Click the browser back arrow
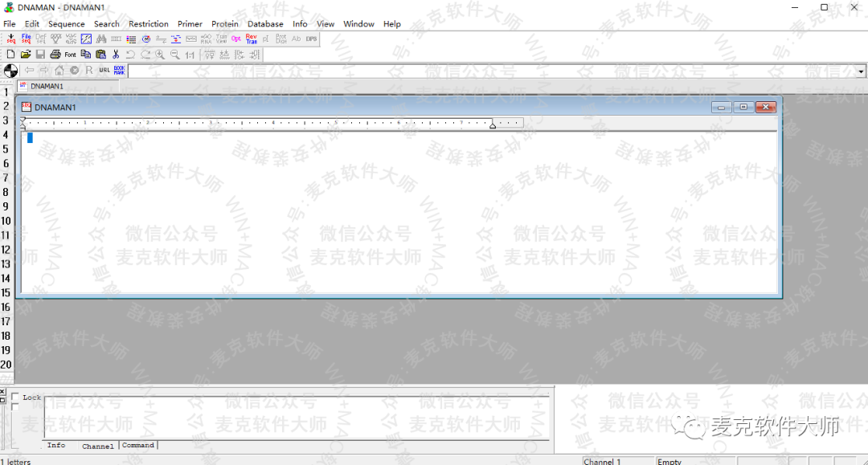Screen dimensions: 868x465 pyautogui.click(x=29, y=70)
